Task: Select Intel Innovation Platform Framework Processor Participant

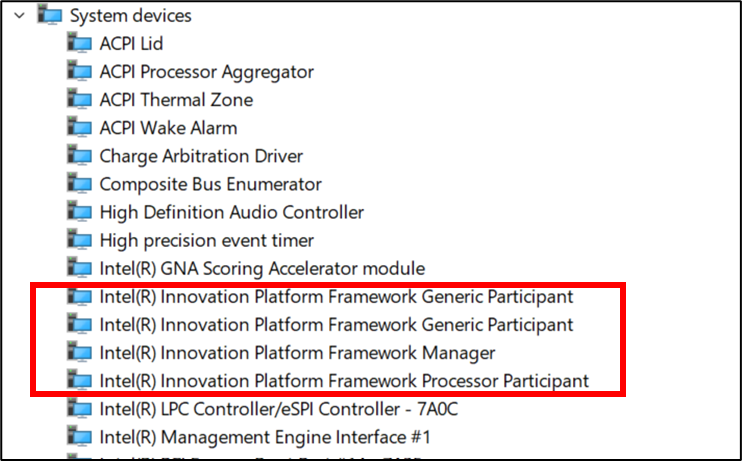Action: click(344, 381)
